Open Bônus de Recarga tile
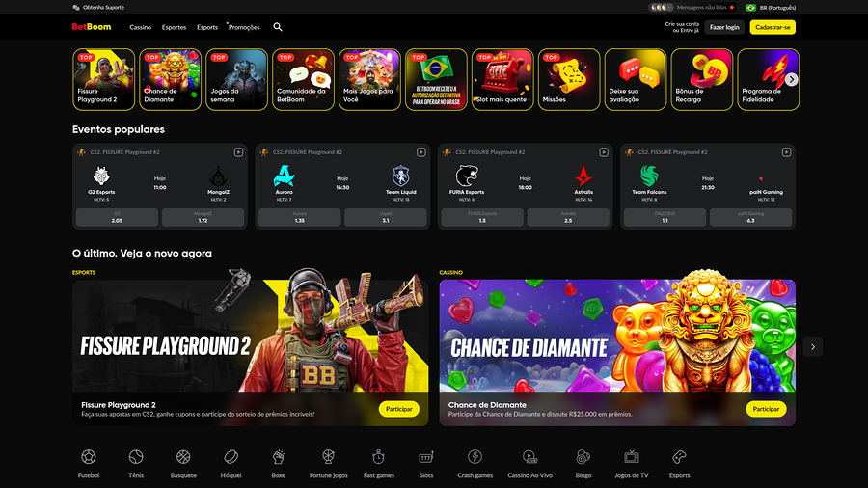This screenshot has height=488, width=868. tap(701, 80)
